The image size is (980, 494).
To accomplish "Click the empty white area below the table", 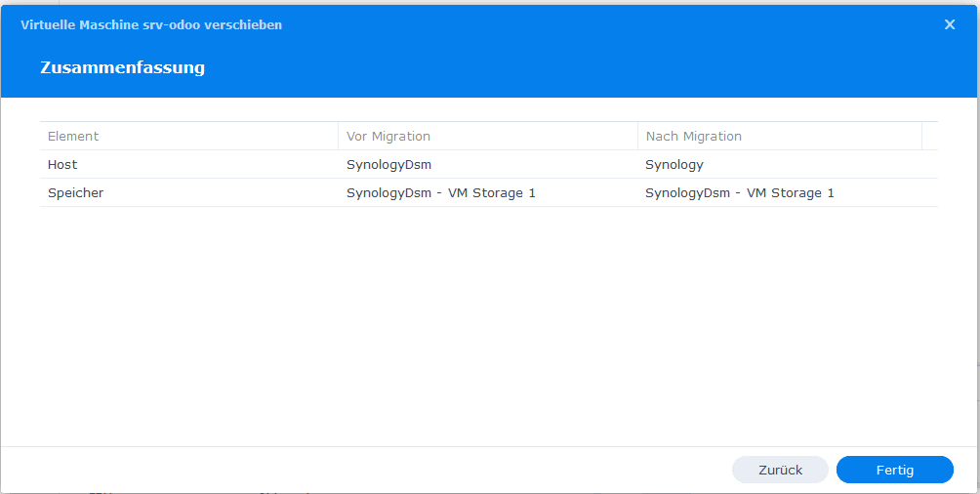I will [489, 325].
